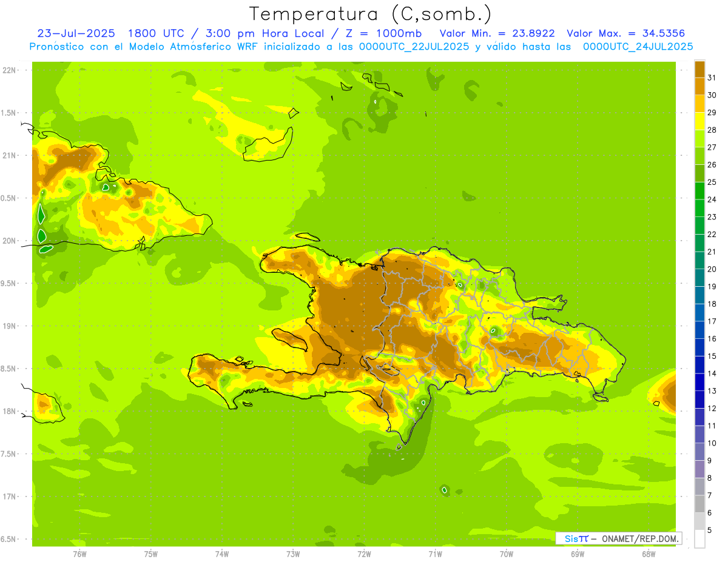728x562 pixels.
Task: Click the colorbar value '15'
Action: 712,356
